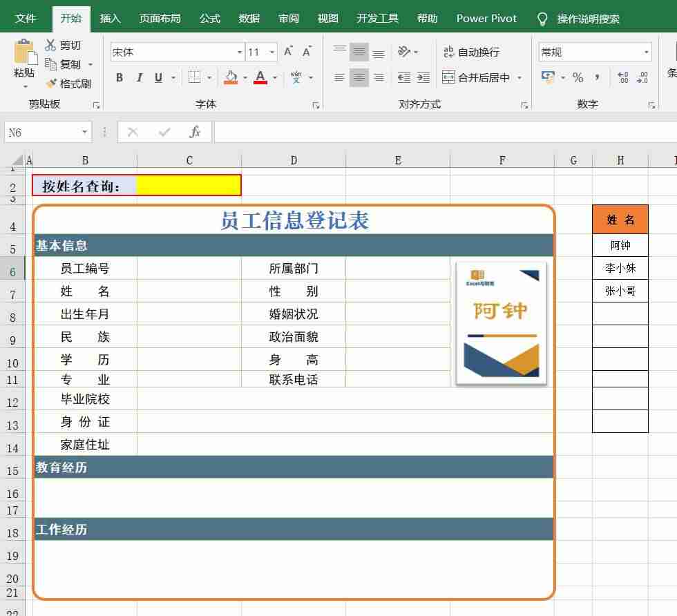677x616 pixels.
Task: Open font (字体) dialog launcher
Action: (x=316, y=106)
